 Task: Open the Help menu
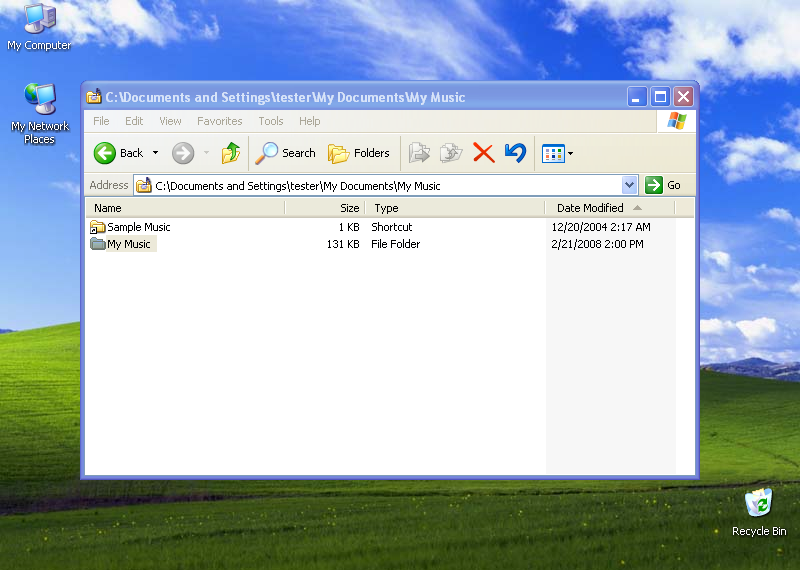click(310, 121)
